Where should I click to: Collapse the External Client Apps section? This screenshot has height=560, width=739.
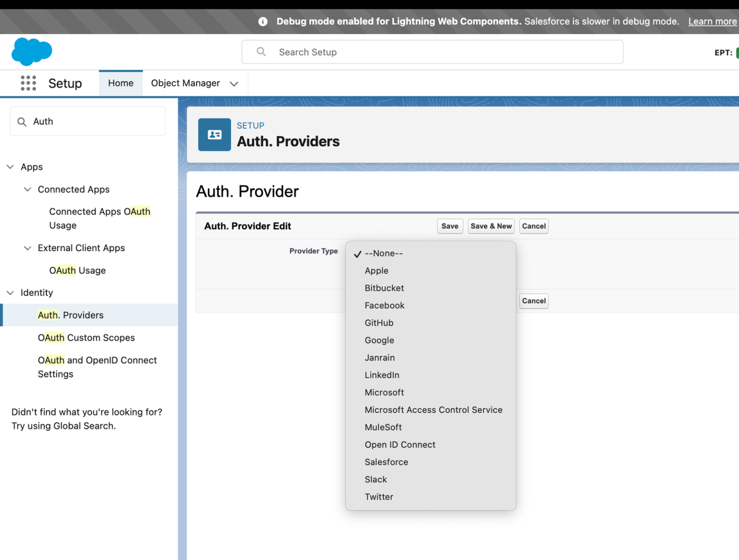[x=27, y=248]
